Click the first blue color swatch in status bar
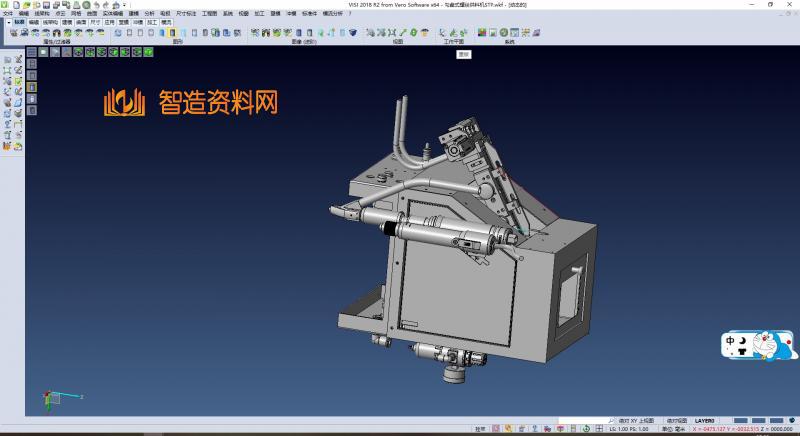The image size is (800, 436). (x=741, y=421)
